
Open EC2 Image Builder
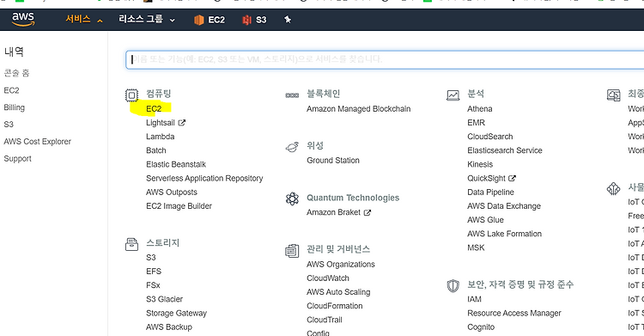179,206
